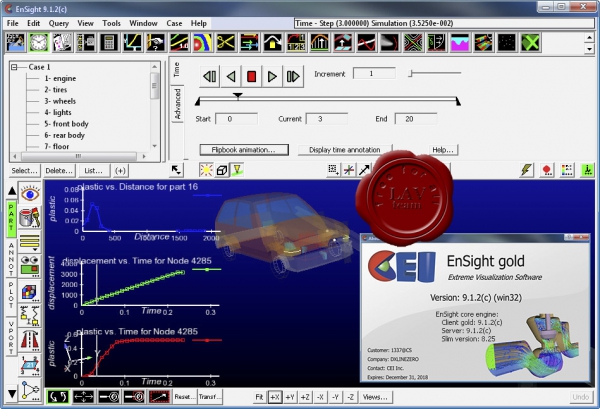This screenshot has height=409, width=600.
Task: Click the region selection dotted box icon
Action: click(x=333, y=170)
